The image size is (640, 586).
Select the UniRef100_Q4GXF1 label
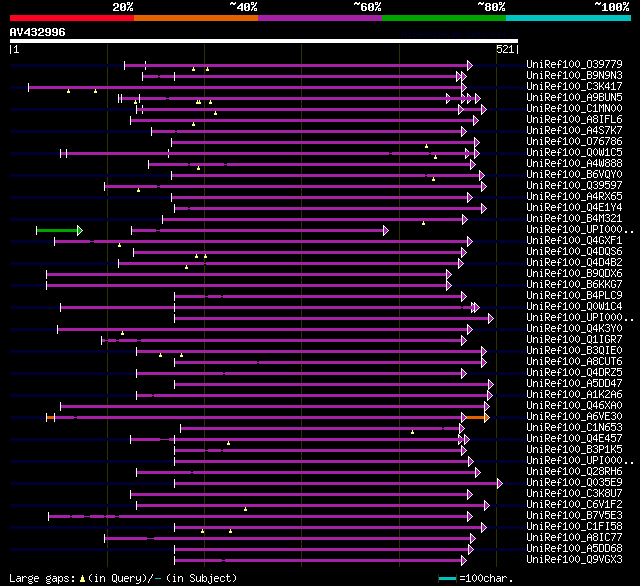click(574, 240)
